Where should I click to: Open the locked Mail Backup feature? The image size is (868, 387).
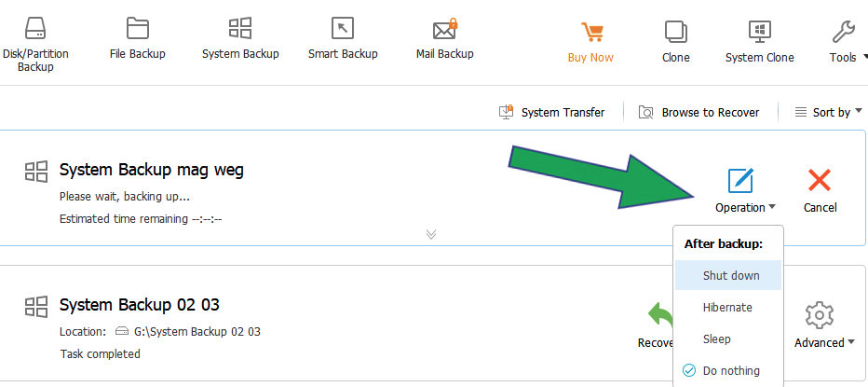[x=444, y=37]
